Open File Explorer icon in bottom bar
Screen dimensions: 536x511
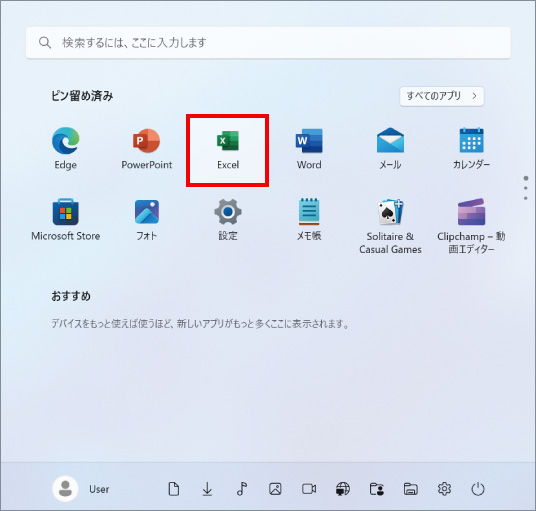[x=411, y=489]
